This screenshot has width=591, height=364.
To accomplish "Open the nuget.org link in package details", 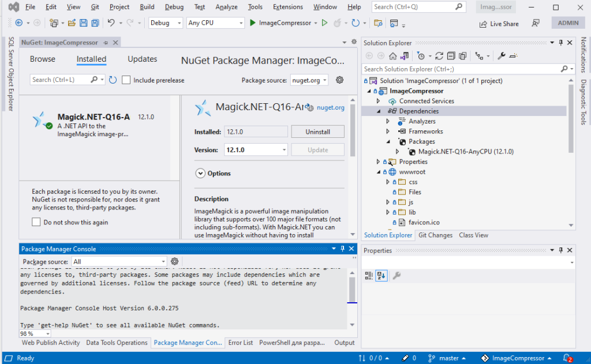I will pos(330,107).
